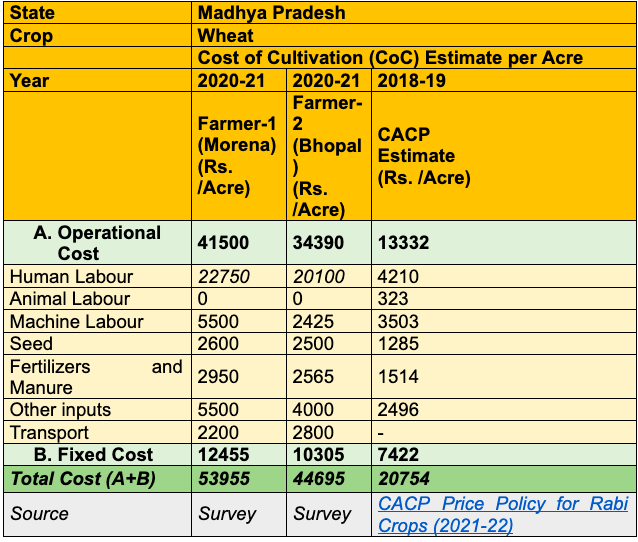Select the Fertilizers and Manure row label
The height and width of the screenshot is (542, 638).
point(96,377)
